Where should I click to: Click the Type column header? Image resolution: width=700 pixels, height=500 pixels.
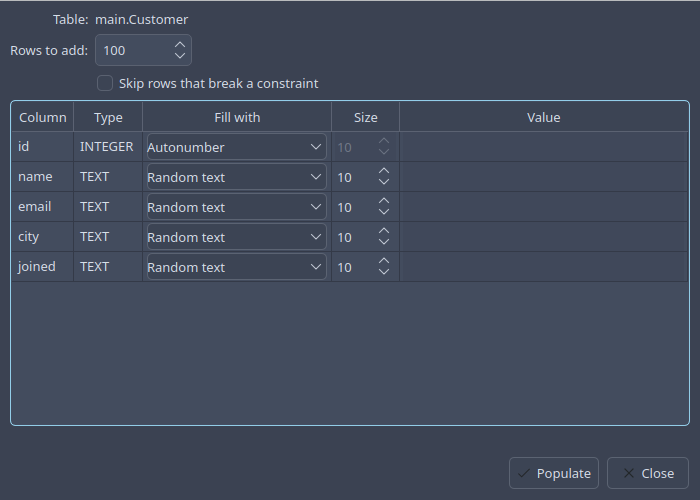tap(108, 117)
